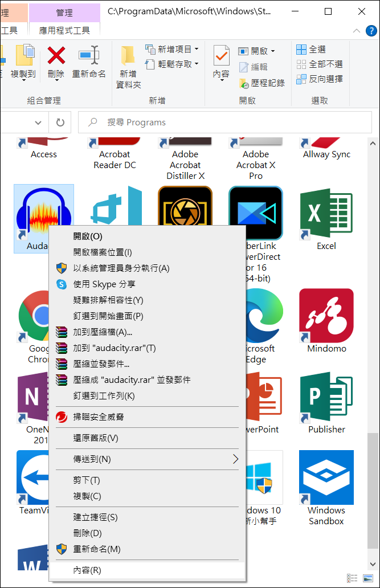Click the refresh button beside address bar
The height and width of the screenshot is (588, 380).
[x=60, y=122]
